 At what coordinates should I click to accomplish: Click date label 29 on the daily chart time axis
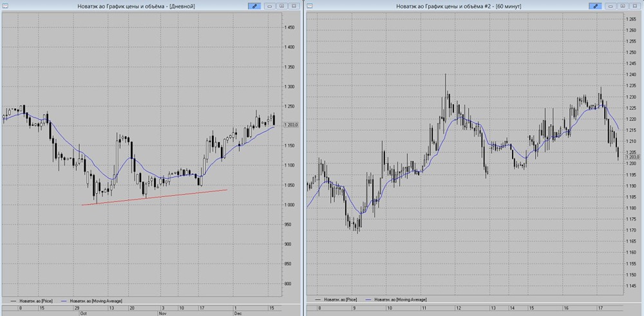(77, 308)
